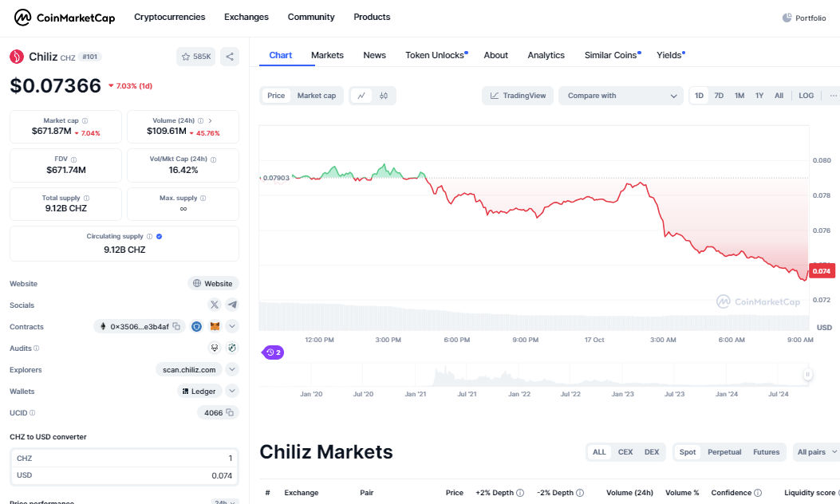840x504 pixels.
Task: Toggle LOG scale on the chart
Action: click(806, 96)
